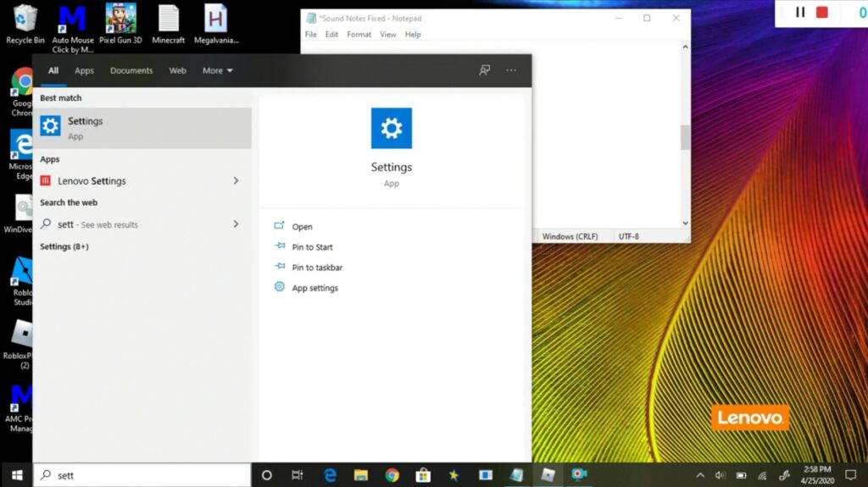
Task: Click the search feedback icon
Action: 485,71
